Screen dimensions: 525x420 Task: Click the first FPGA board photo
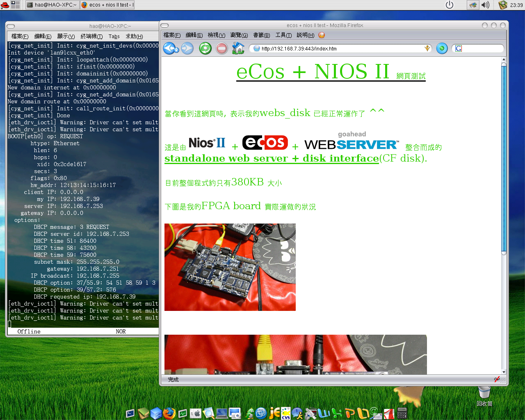(230, 267)
